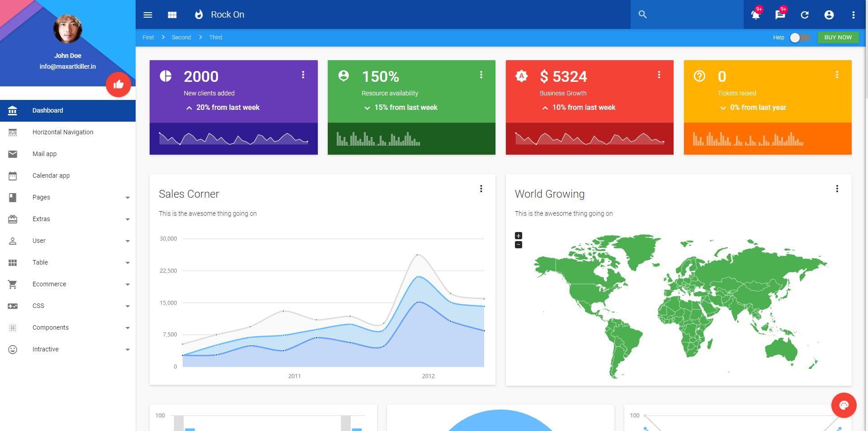Zoom out on the world map
This screenshot has height=431, width=868.
pos(519,245)
